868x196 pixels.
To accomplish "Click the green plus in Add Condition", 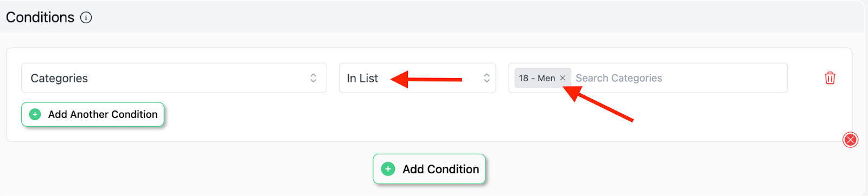I will (388, 169).
